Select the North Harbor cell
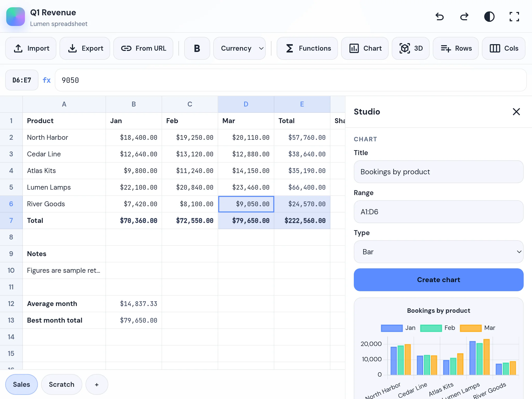Viewport: 532px width, 399px height. 64,137
